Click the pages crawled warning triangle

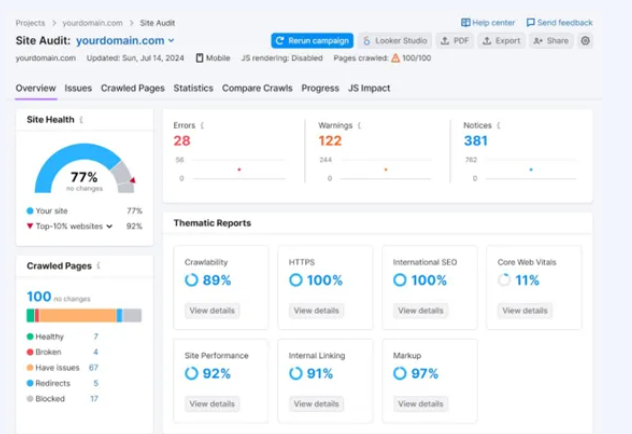396,58
